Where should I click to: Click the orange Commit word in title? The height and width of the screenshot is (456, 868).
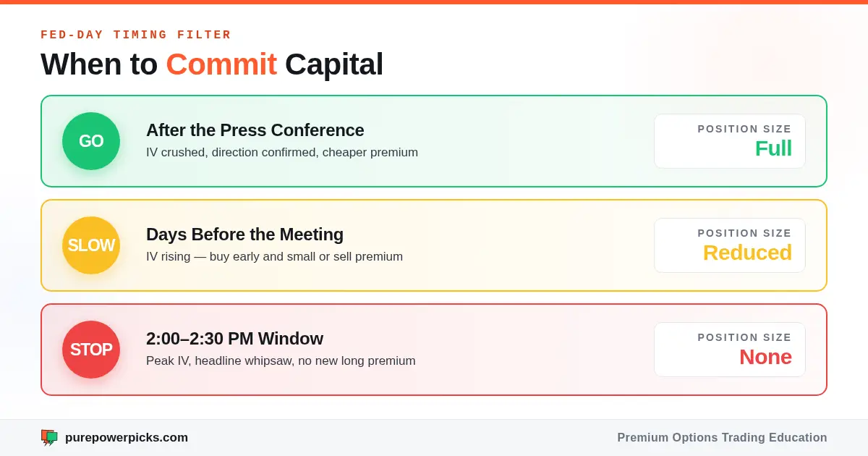click(x=221, y=64)
